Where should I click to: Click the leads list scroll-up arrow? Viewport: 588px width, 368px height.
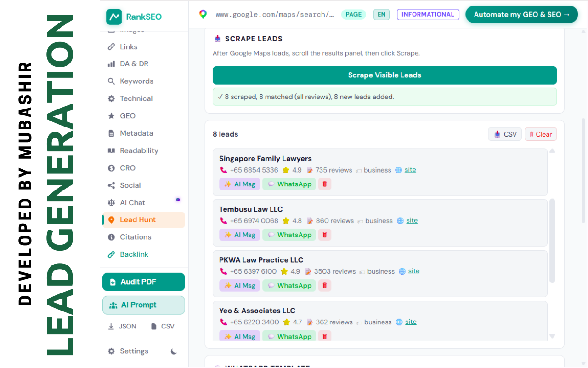552,151
